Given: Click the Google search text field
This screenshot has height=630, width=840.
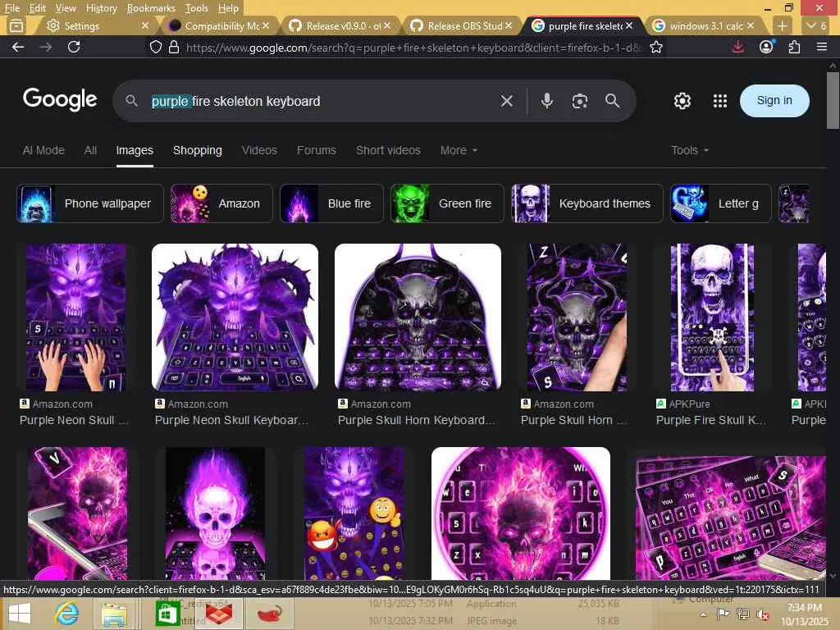Looking at the screenshot, I should pos(322,101).
